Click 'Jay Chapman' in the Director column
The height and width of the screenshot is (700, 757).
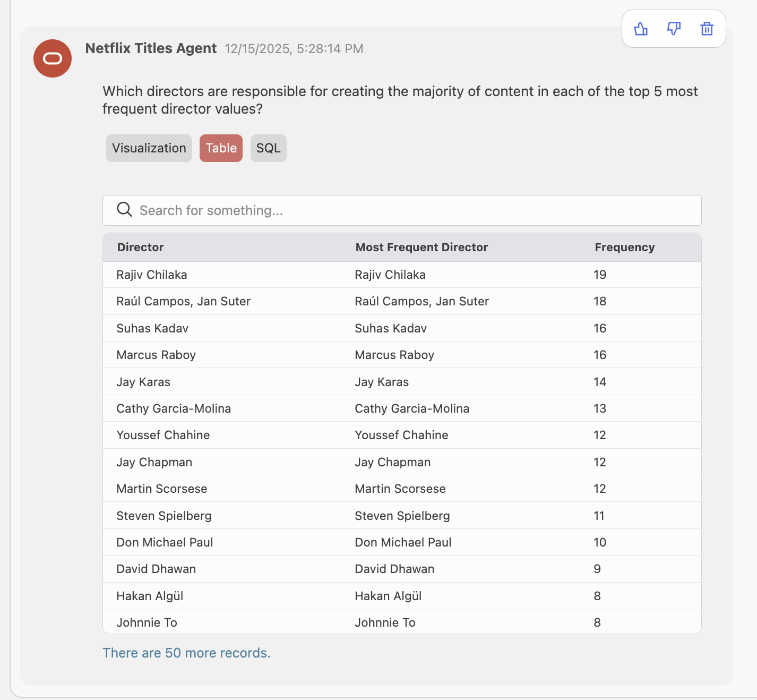(x=154, y=462)
